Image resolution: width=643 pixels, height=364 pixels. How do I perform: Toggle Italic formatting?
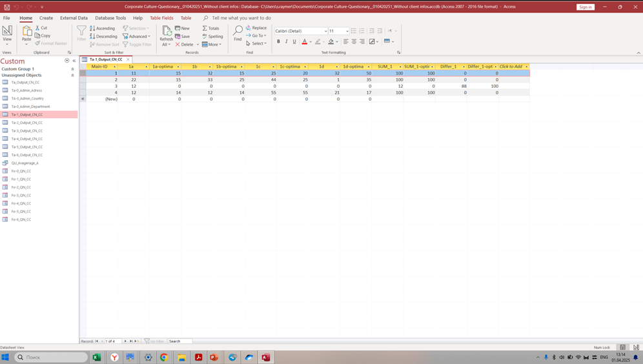286,41
